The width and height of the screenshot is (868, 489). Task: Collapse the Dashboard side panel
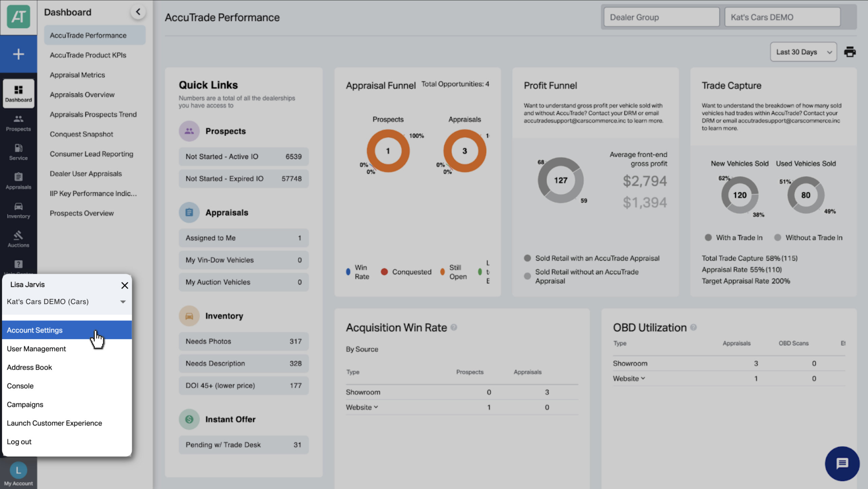coord(138,12)
